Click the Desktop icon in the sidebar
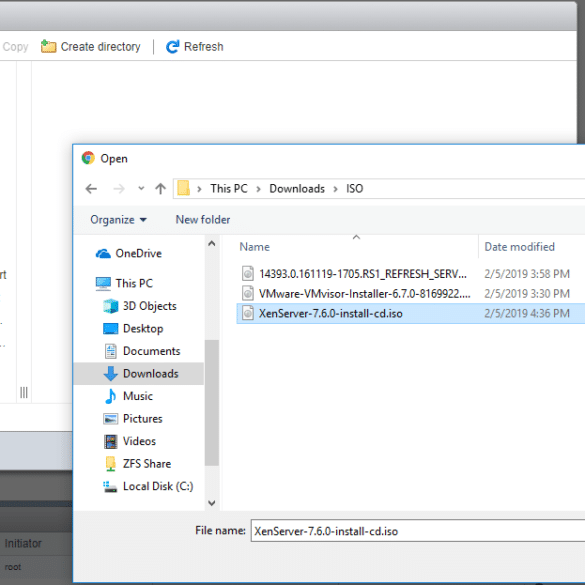This screenshot has width=585, height=585. click(x=110, y=329)
